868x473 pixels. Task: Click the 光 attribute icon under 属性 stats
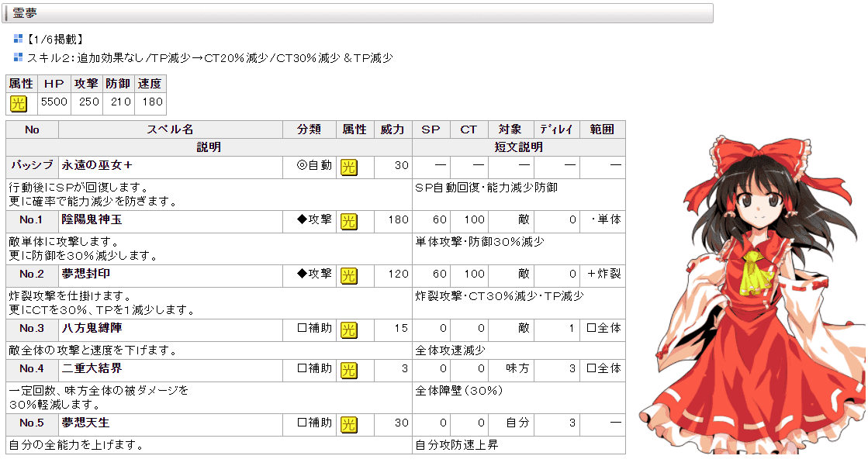19,103
